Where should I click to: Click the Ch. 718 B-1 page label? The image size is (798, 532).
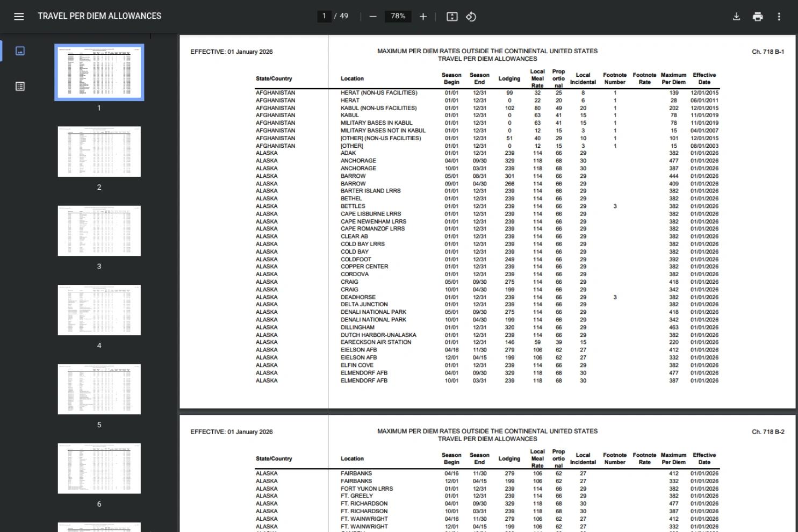[x=768, y=52]
